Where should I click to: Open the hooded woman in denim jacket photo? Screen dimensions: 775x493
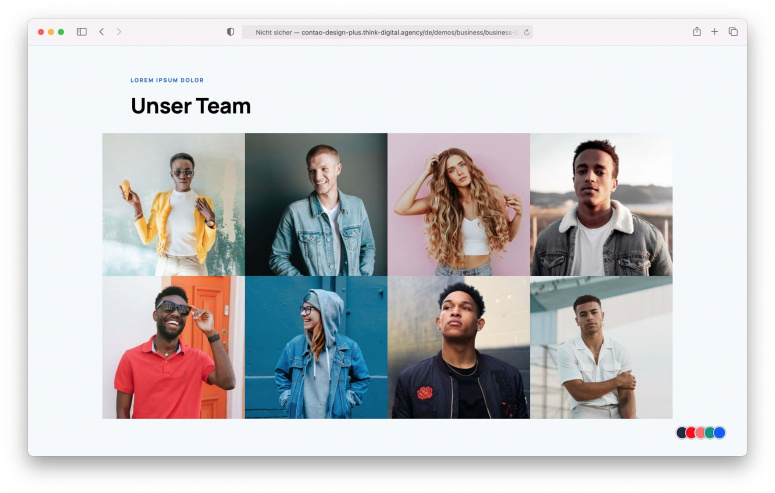point(316,347)
